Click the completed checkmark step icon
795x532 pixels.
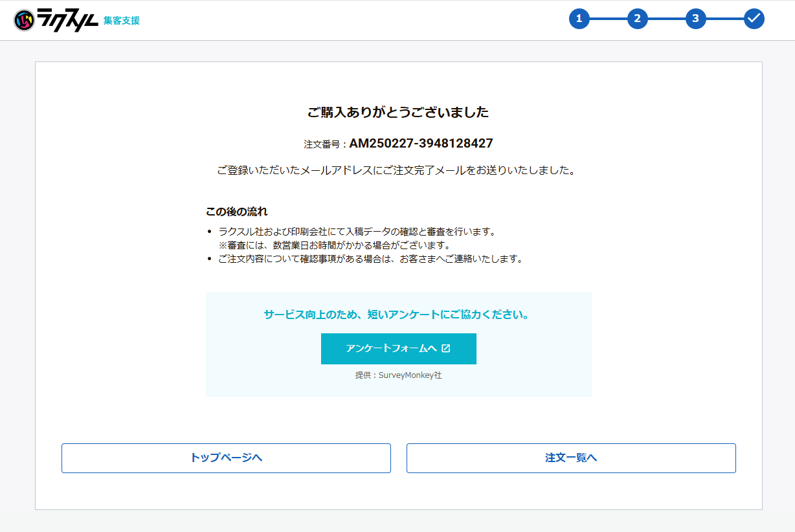(754, 19)
